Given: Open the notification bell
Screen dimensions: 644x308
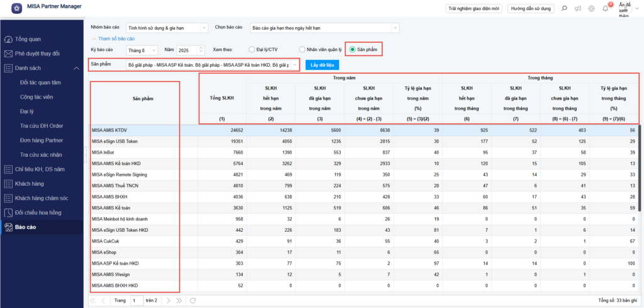Looking at the screenshot, I should click(x=605, y=8).
